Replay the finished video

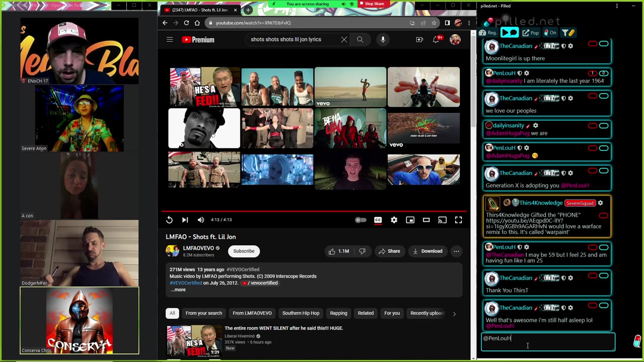pyautogui.click(x=170, y=220)
